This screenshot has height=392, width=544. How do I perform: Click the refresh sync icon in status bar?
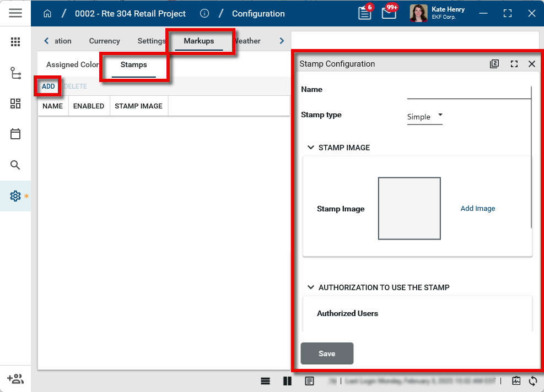[x=533, y=380]
